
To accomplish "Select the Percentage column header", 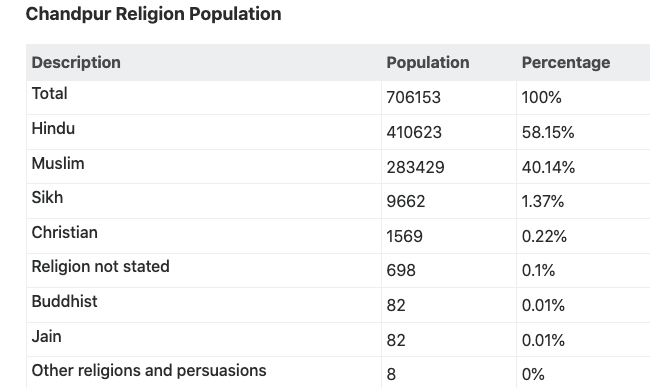I will [x=566, y=63].
